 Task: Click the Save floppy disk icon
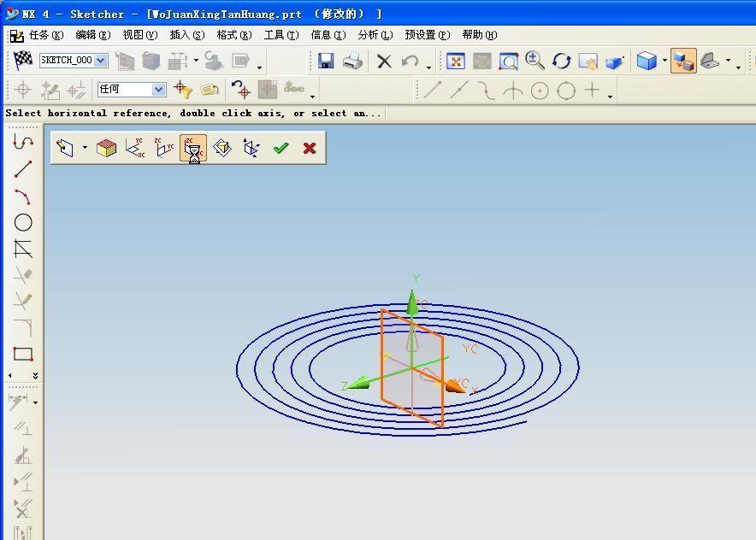pos(326,61)
